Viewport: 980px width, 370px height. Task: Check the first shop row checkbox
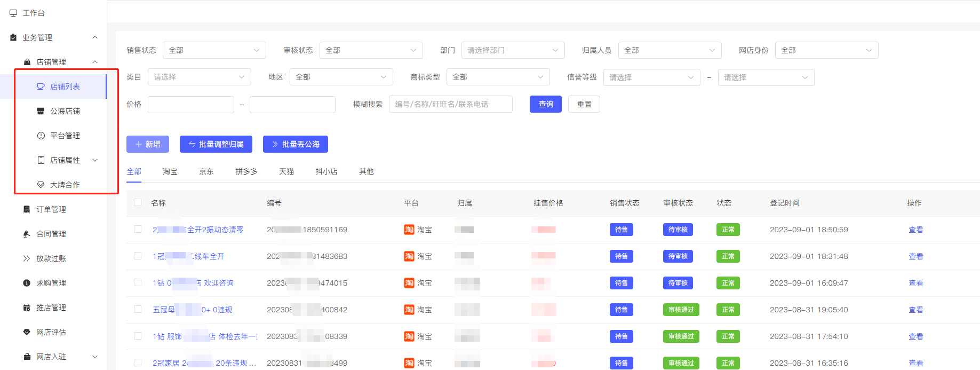pyautogui.click(x=138, y=230)
